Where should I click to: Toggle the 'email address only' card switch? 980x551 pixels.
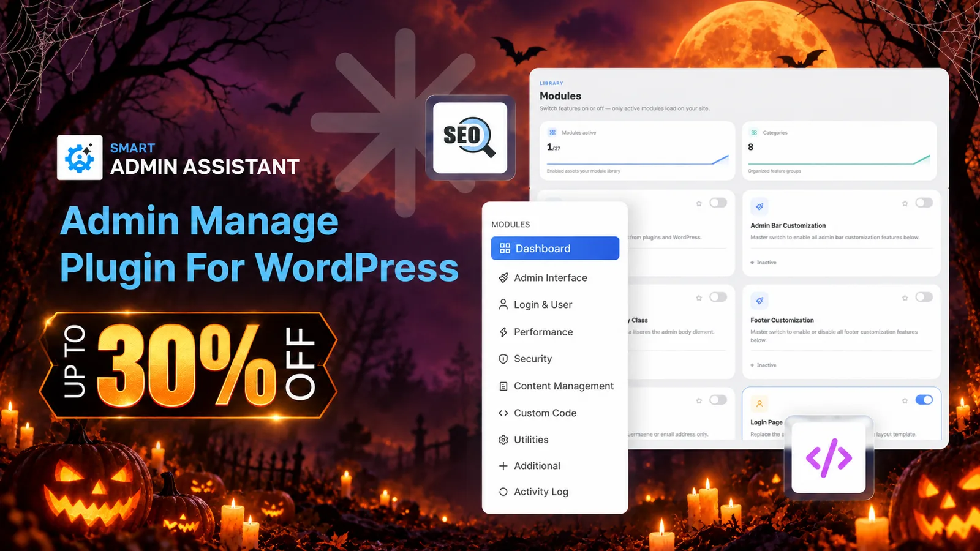point(718,400)
